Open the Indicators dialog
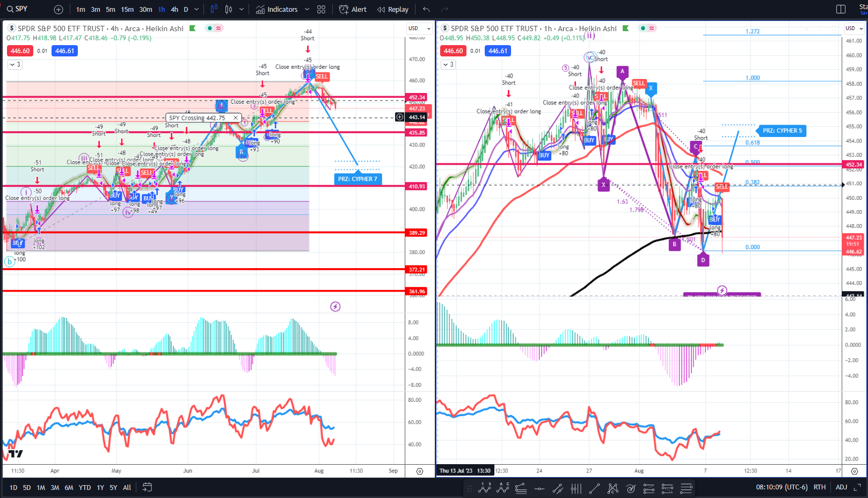Viewport: 868px width, 498px height. [x=276, y=10]
